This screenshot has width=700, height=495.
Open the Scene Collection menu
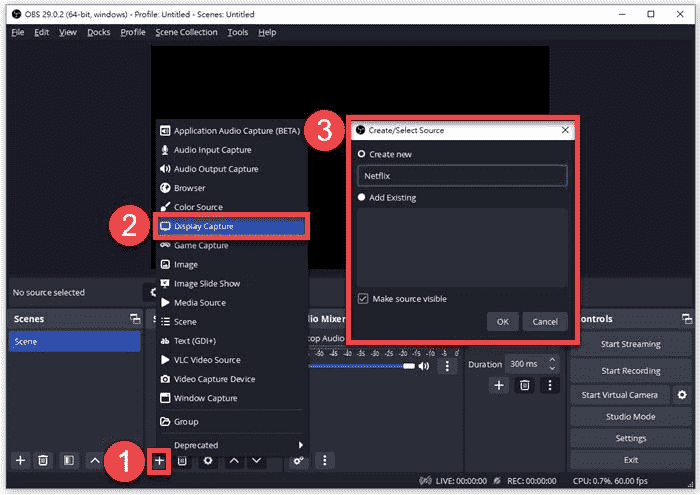(x=185, y=32)
